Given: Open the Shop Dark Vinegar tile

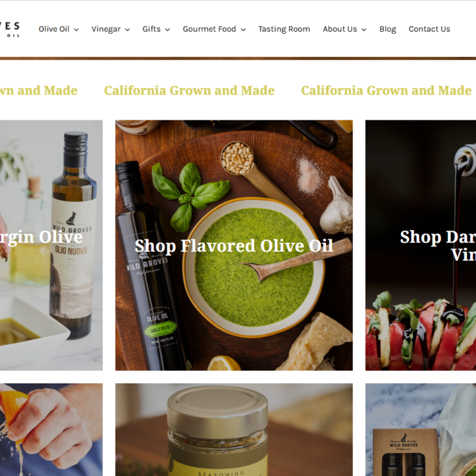Looking at the screenshot, I should [x=420, y=245].
